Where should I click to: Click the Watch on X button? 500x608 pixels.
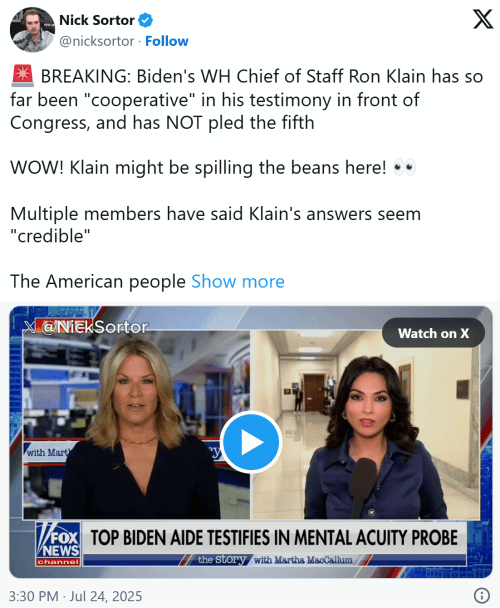pos(433,333)
